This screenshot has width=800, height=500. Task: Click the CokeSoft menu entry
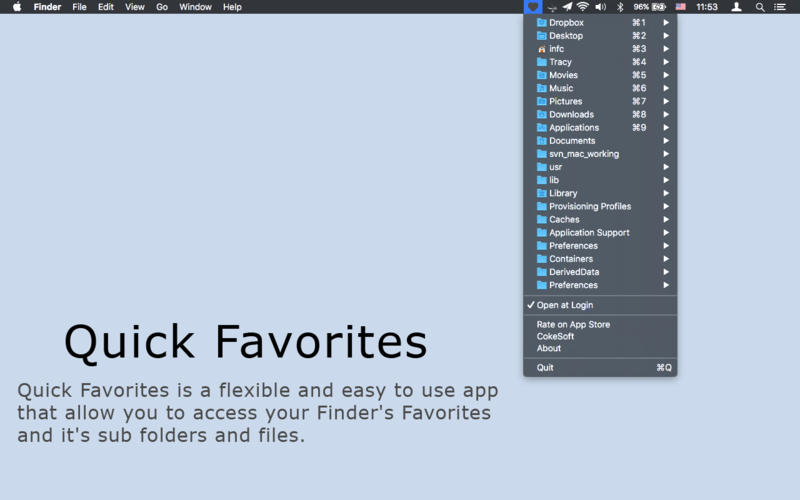(556, 337)
